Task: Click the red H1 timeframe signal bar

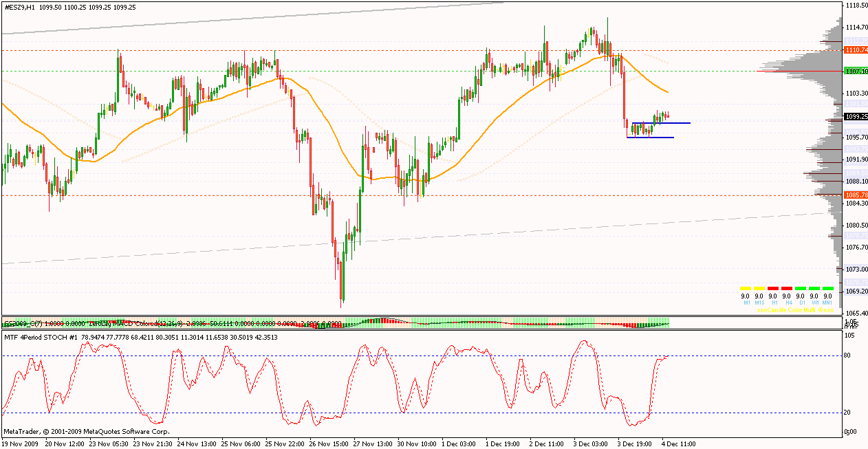Action: 772,288
